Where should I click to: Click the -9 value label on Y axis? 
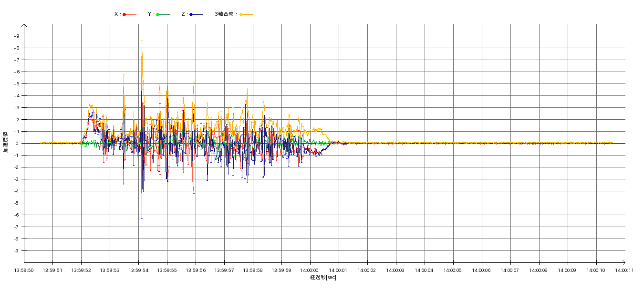pyautogui.click(x=17, y=251)
